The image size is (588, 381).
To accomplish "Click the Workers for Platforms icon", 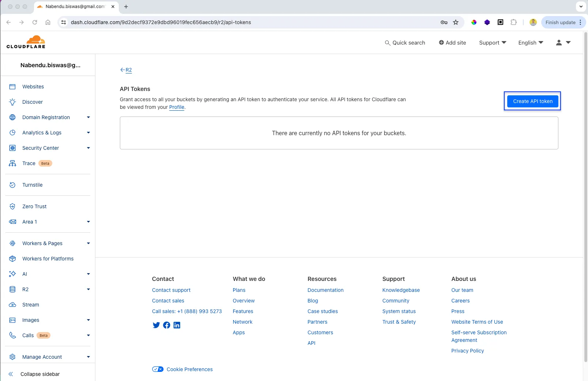I will tap(12, 259).
